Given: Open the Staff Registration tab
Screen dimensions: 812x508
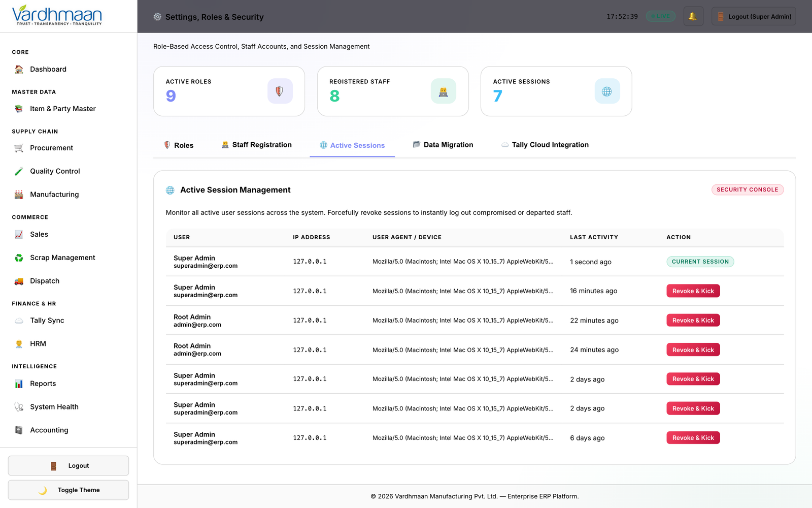Looking at the screenshot, I should 257,145.
